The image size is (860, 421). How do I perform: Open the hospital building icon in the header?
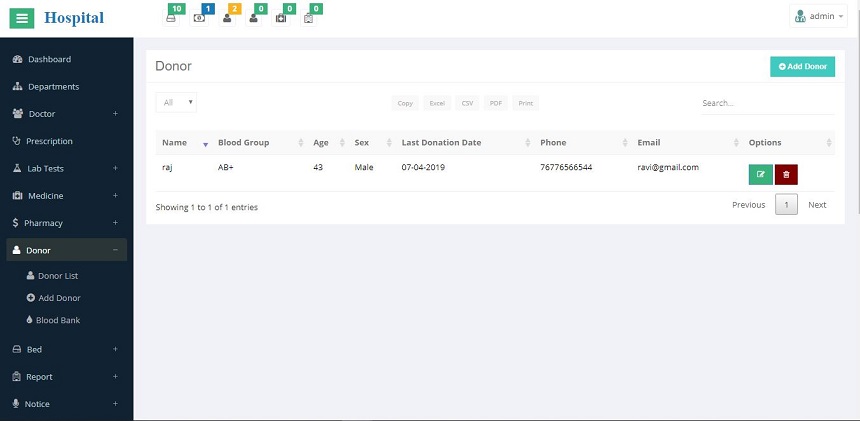tap(308, 18)
